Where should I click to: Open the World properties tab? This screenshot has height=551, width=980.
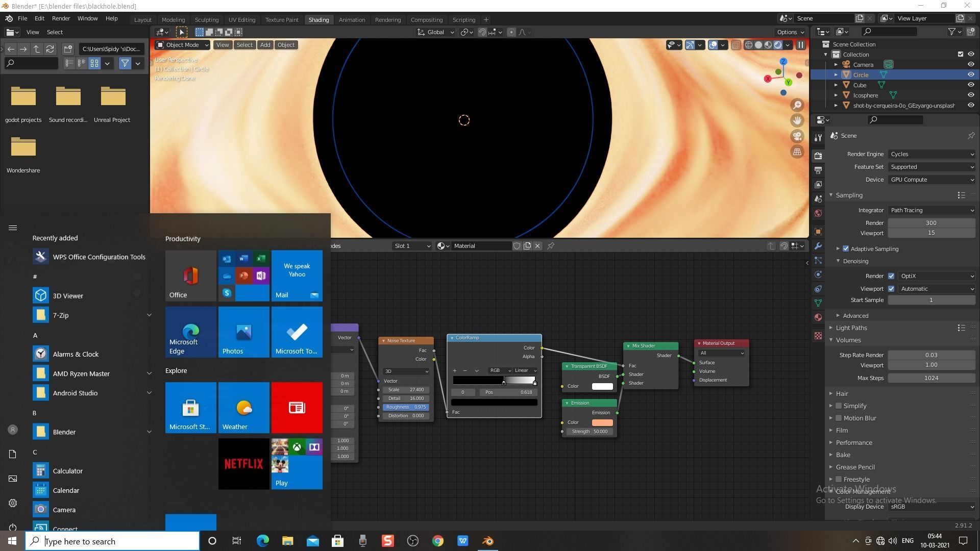[x=818, y=213]
